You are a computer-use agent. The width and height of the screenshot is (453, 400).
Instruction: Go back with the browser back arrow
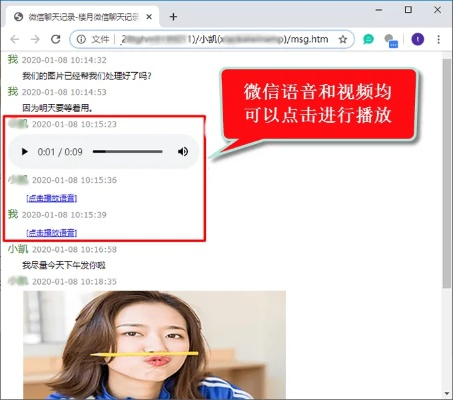[x=15, y=39]
